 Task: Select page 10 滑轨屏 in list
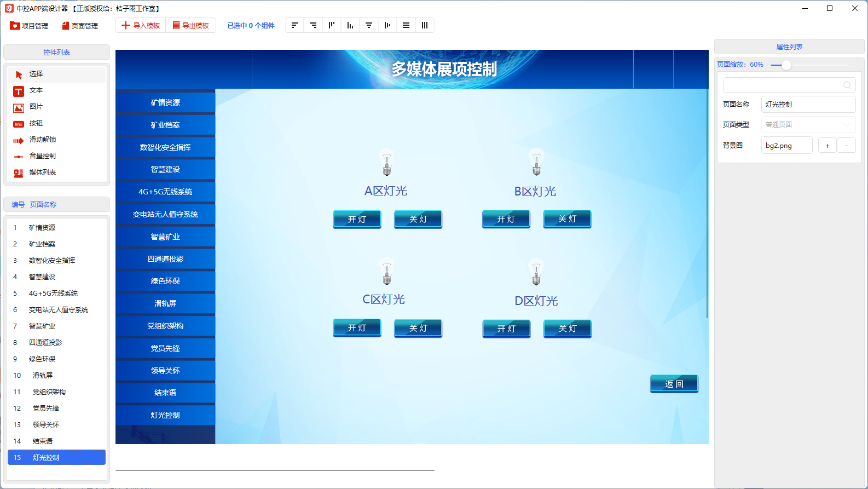(x=56, y=376)
